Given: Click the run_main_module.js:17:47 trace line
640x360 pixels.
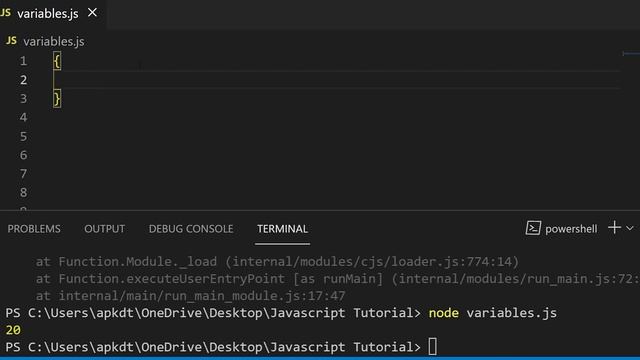Looking at the screenshot, I should 191,296.
